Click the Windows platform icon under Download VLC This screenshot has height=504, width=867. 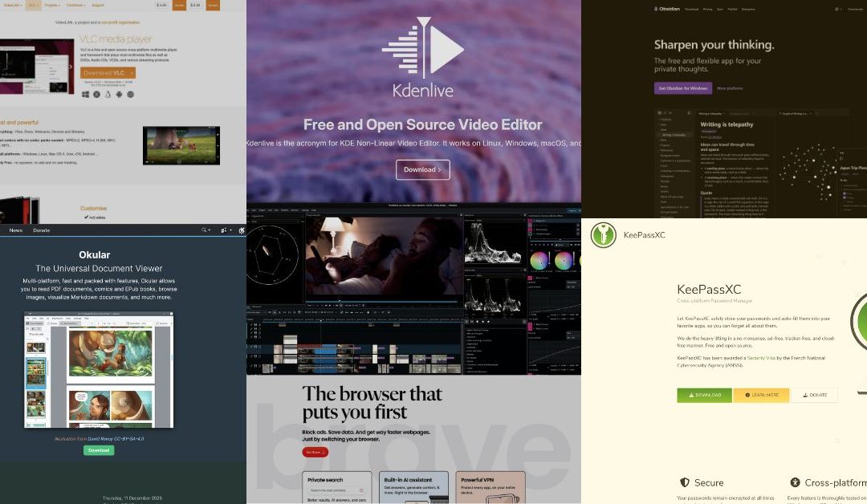coord(85,95)
